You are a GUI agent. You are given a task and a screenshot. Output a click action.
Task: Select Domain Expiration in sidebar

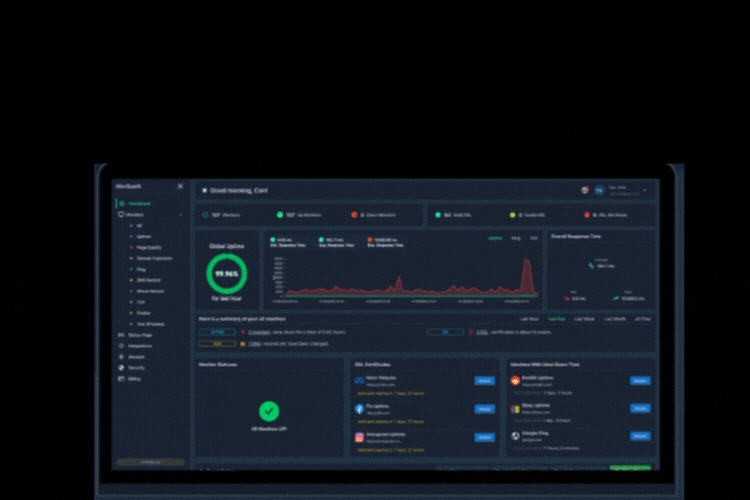click(154, 258)
